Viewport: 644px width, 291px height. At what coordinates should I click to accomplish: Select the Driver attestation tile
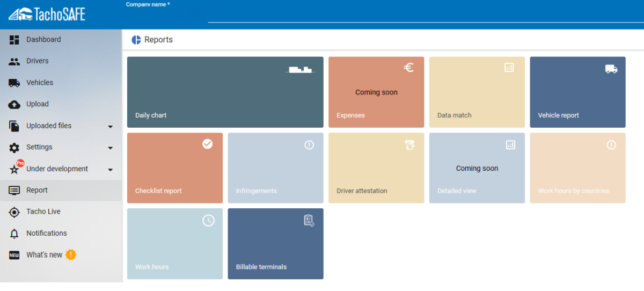(x=376, y=168)
